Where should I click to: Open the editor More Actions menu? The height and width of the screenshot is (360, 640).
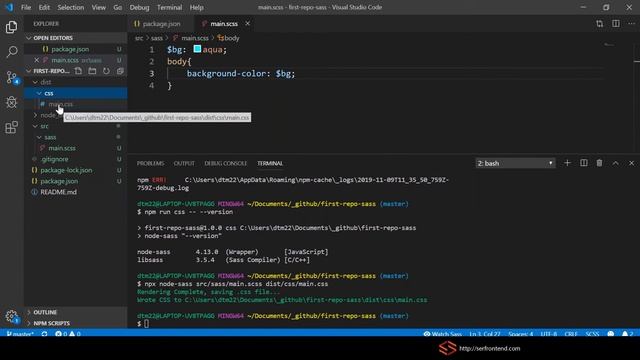[631, 24]
